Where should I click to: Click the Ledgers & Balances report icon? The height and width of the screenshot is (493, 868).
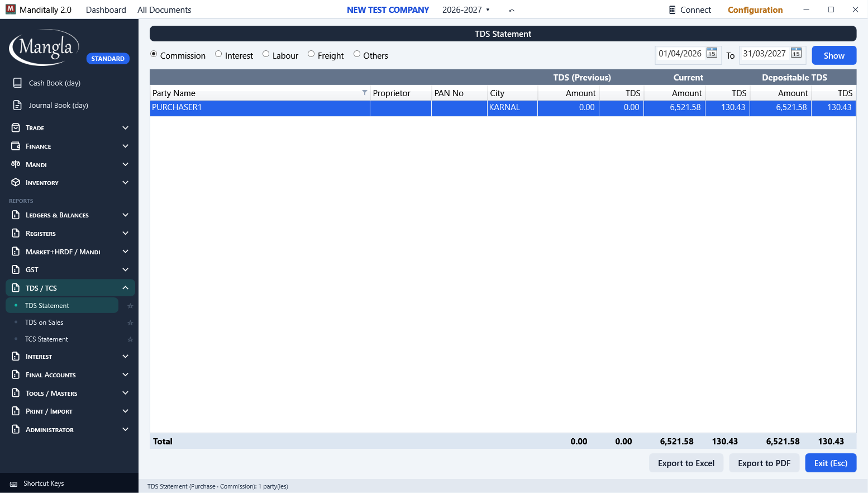click(x=16, y=215)
